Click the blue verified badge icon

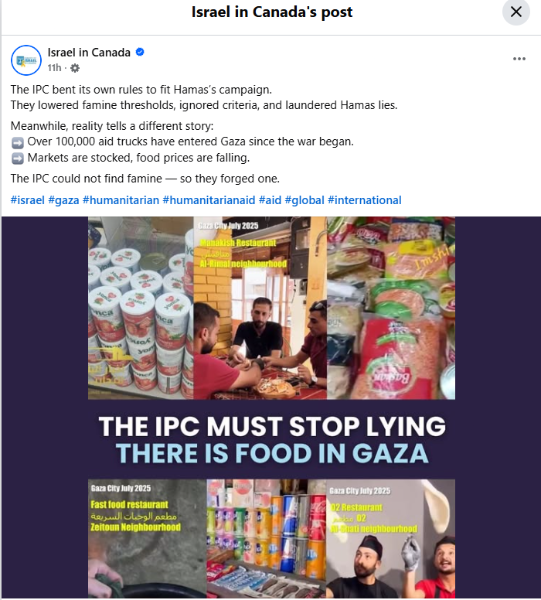140,52
